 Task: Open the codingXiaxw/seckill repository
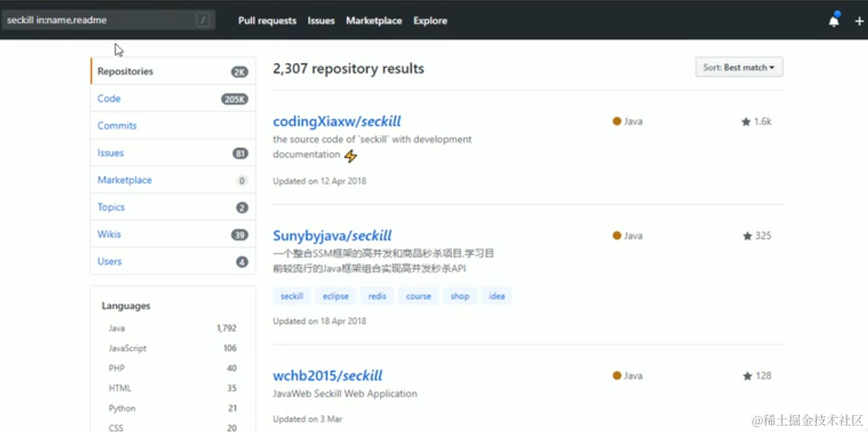click(x=336, y=122)
